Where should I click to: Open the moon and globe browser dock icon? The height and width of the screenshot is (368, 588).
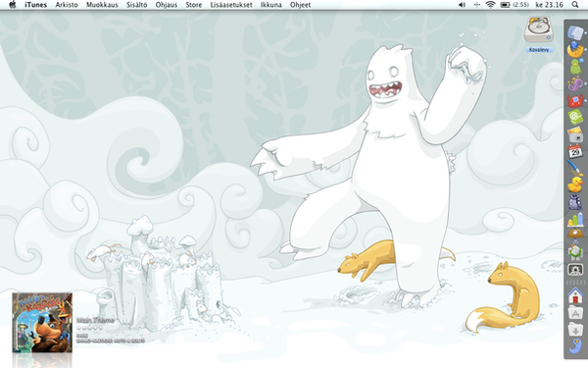coord(575,50)
